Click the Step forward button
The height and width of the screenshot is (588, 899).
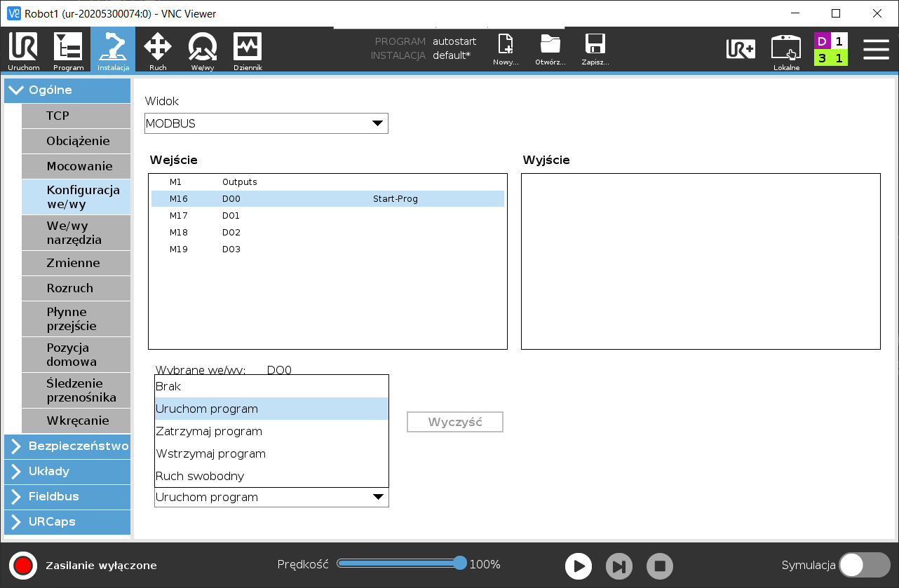tap(619, 566)
